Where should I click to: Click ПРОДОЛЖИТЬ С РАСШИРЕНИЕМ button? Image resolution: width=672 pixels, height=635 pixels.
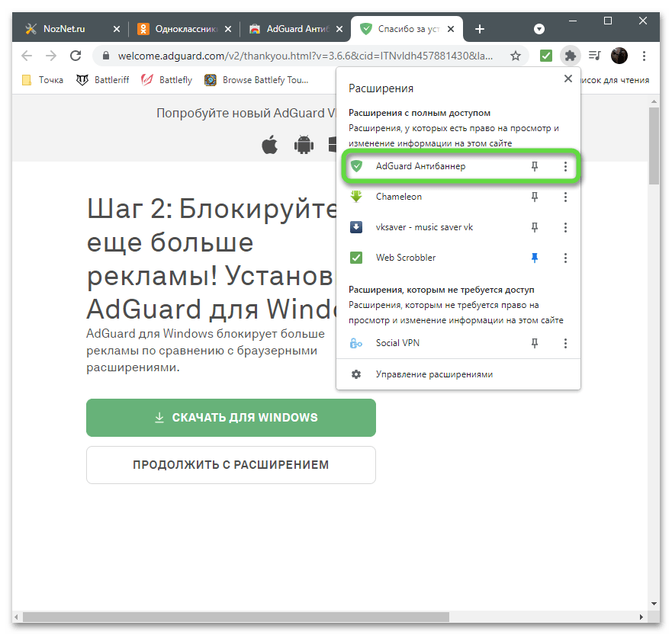[231, 465]
